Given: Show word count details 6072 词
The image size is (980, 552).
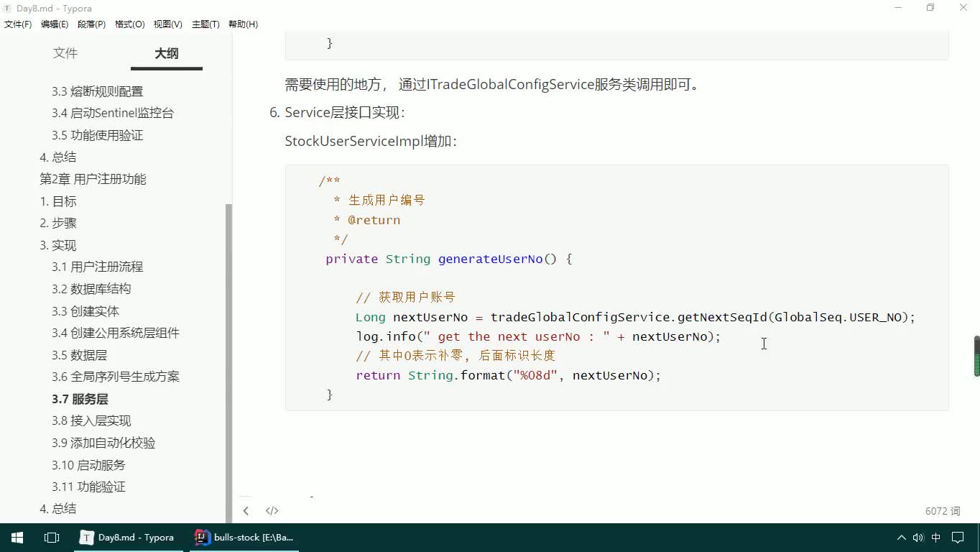Looking at the screenshot, I should coord(943,511).
